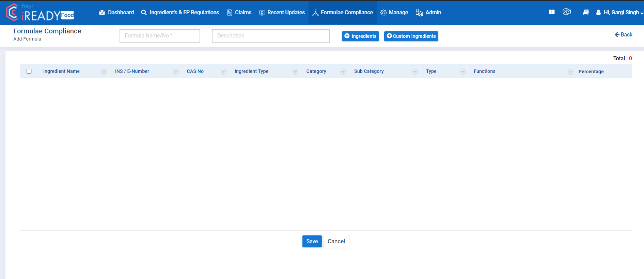Go Back to previous page
Viewport: 644px width, 279px height.
[x=624, y=34]
